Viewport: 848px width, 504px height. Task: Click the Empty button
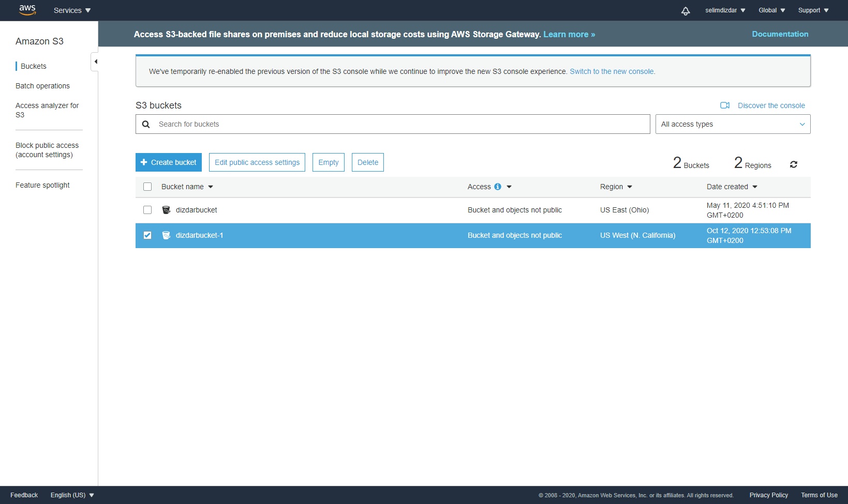click(329, 162)
